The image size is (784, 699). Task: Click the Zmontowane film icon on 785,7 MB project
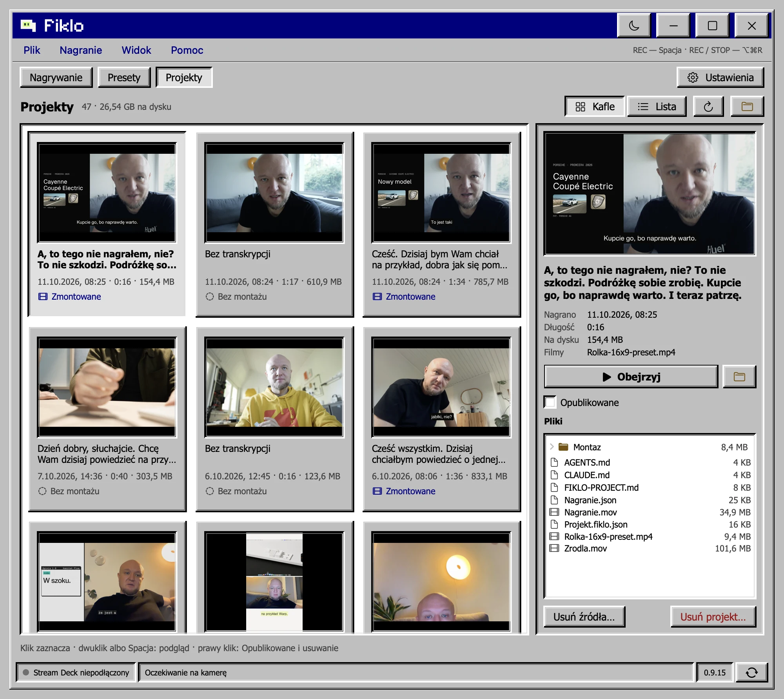point(377,297)
